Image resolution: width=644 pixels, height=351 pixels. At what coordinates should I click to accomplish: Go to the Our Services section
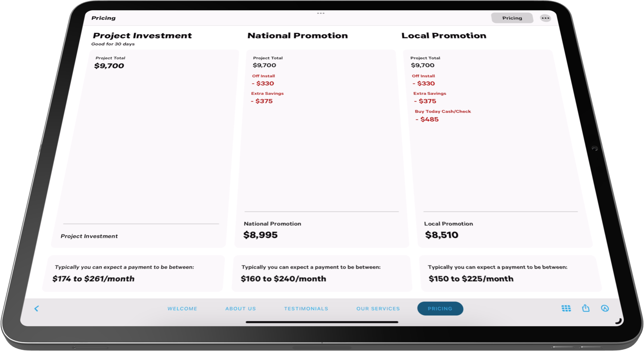pos(378,309)
